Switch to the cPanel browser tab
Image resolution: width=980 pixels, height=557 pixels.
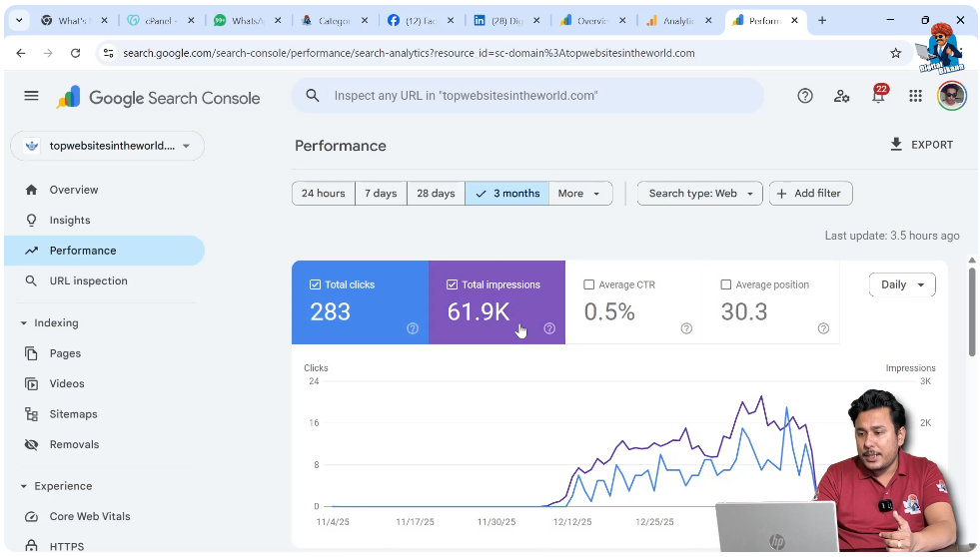160,21
